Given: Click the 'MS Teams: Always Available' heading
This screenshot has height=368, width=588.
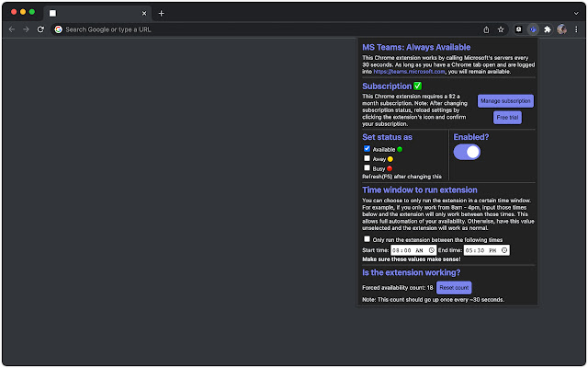Looking at the screenshot, I should (x=416, y=47).
